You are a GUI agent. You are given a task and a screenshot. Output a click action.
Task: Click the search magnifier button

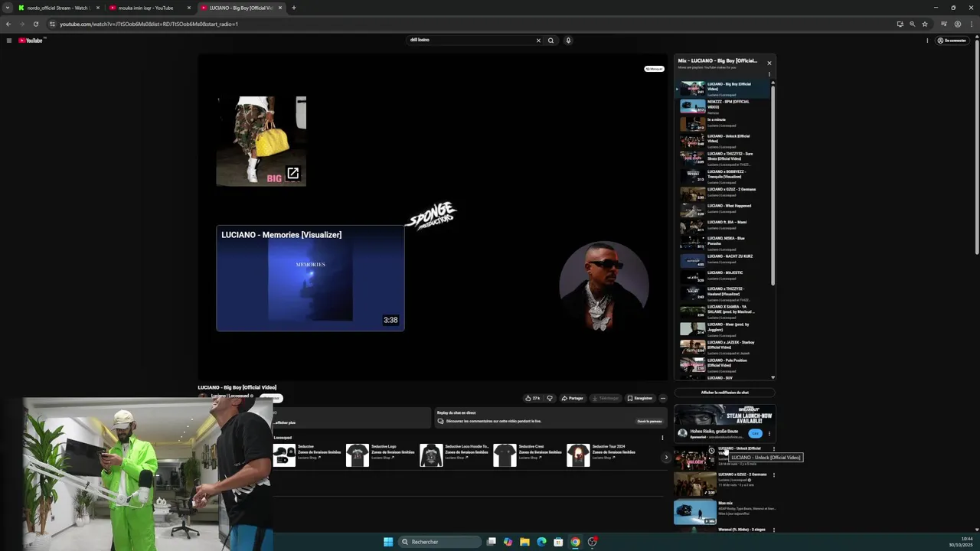point(550,41)
